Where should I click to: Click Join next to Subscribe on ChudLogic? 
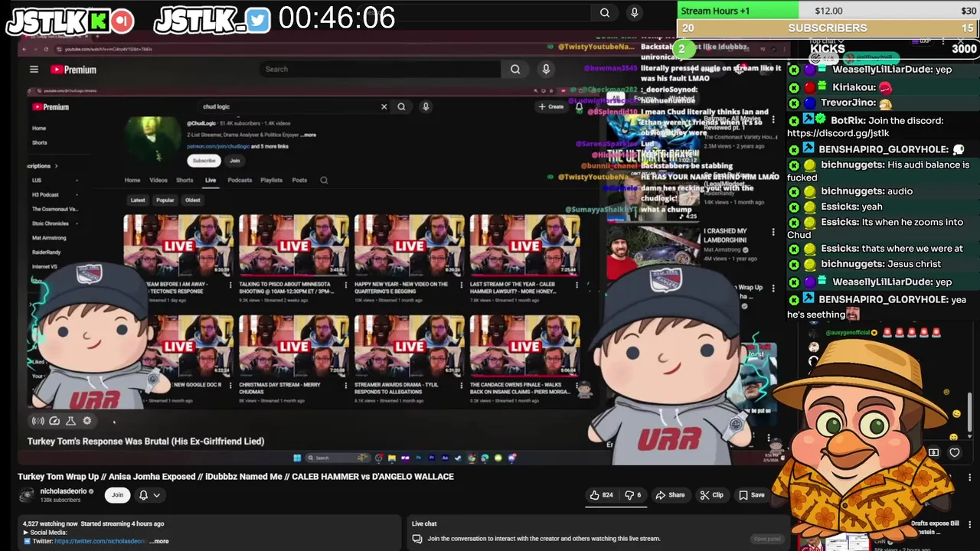click(x=235, y=161)
